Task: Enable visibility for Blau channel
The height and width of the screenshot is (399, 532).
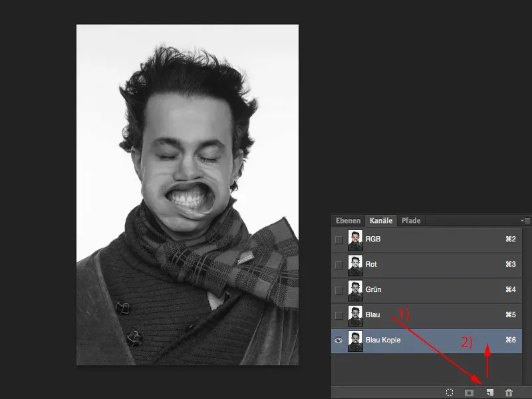Action: point(339,315)
